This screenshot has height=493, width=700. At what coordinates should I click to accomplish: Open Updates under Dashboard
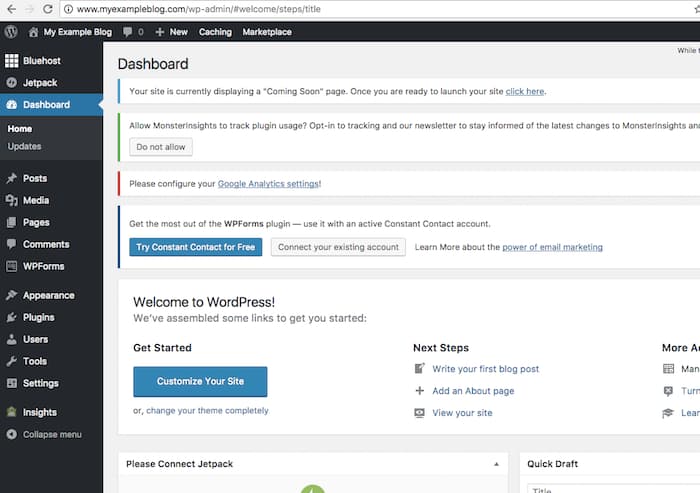(24, 146)
